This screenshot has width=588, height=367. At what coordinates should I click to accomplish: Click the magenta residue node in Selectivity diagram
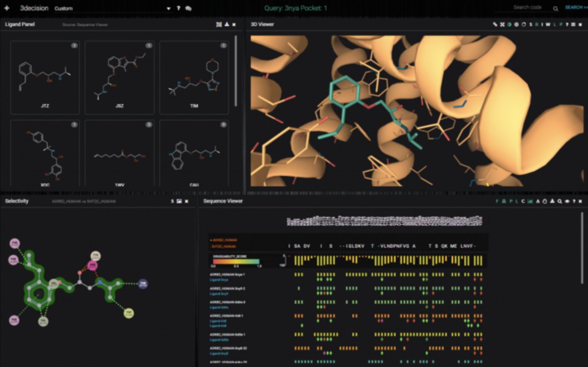pos(92,265)
